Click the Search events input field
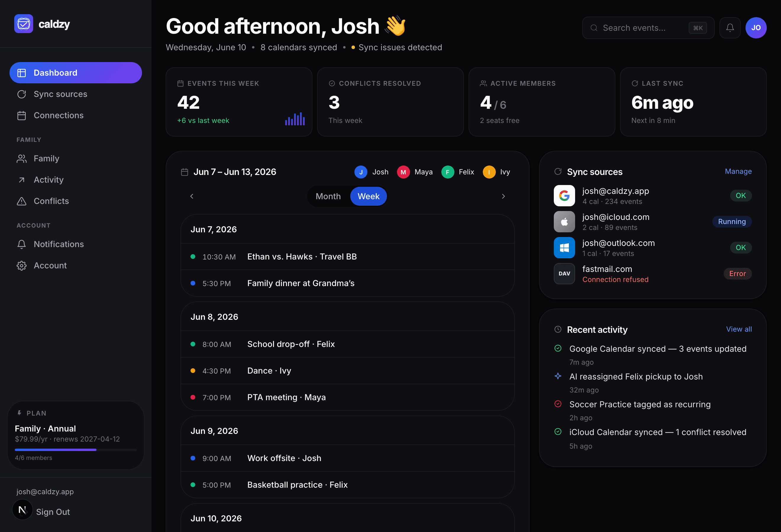 [x=648, y=28]
